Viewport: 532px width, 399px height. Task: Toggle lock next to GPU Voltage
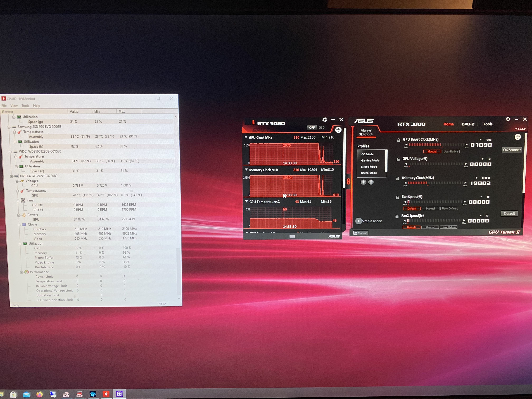pos(398,159)
